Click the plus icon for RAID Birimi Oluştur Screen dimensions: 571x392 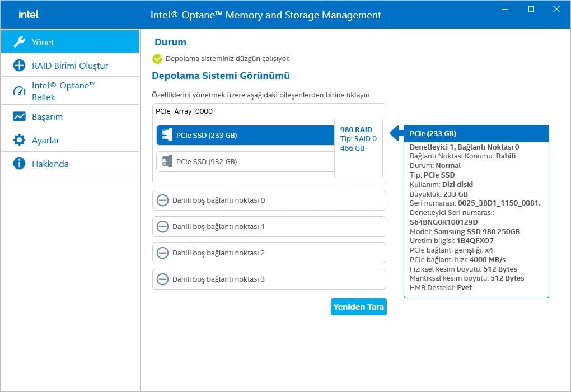pos(19,66)
